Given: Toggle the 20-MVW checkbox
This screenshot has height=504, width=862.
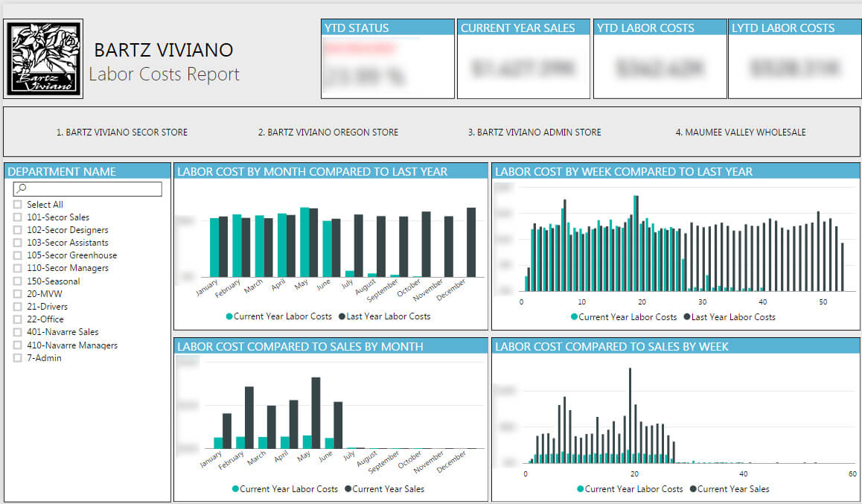Looking at the screenshot, I should [x=17, y=293].
